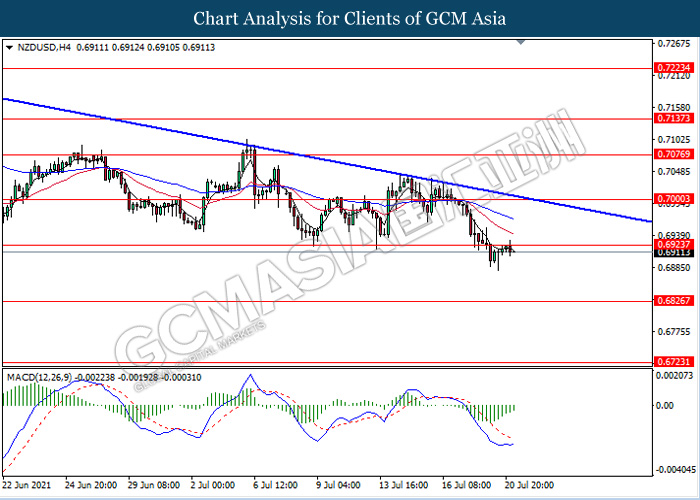The image size is (700, 500).
Task: Click the MACD scale value 0.002073
Action: [x=674, y=376]
